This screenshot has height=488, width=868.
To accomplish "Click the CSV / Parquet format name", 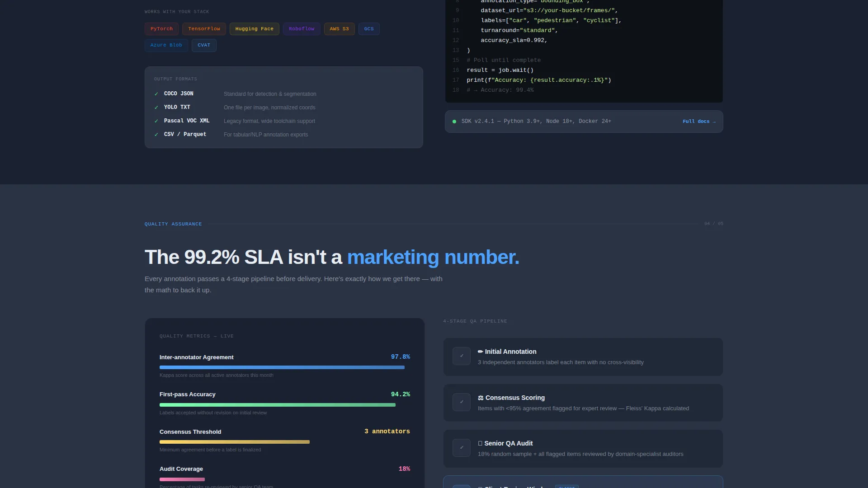I will click(185, 135).
